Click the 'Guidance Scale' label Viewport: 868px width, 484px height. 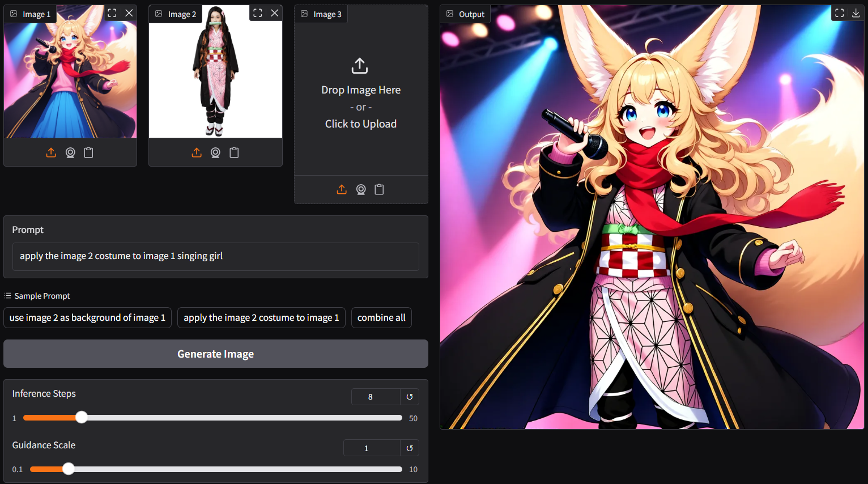44,445
